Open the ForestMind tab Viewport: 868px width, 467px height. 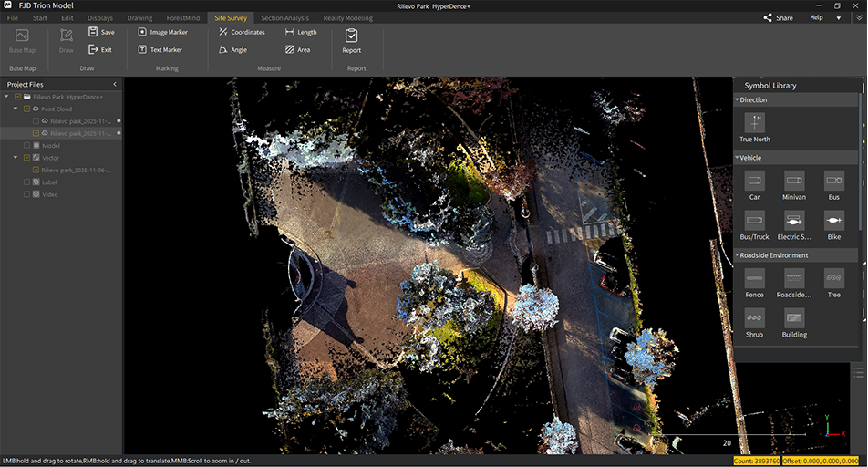pos(183,18)
